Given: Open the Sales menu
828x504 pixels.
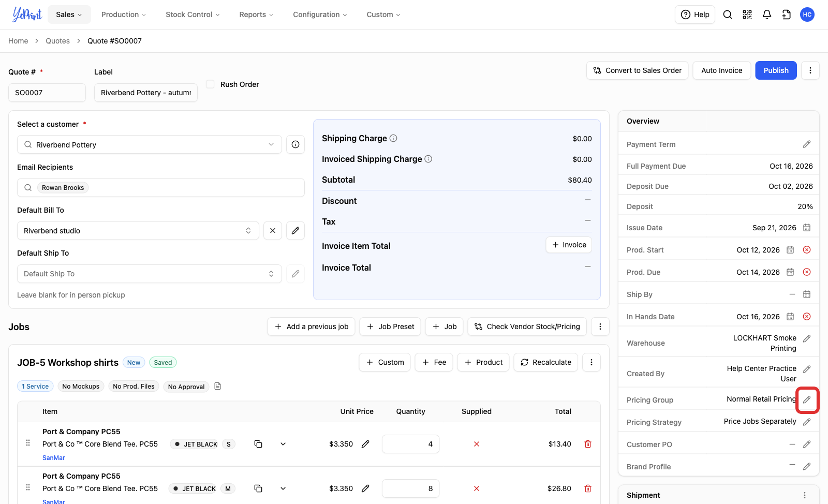Looking at the screenshot, I should coord(69,14).
